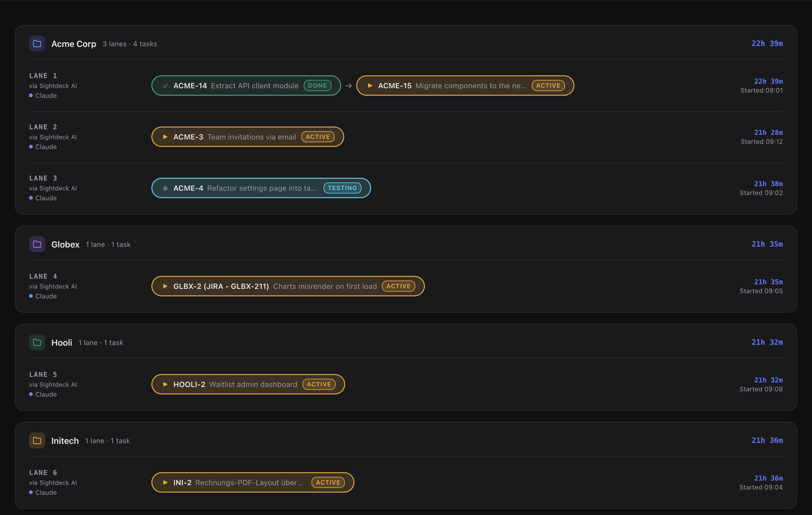Click the play icon on INI-2

[165, 483]
